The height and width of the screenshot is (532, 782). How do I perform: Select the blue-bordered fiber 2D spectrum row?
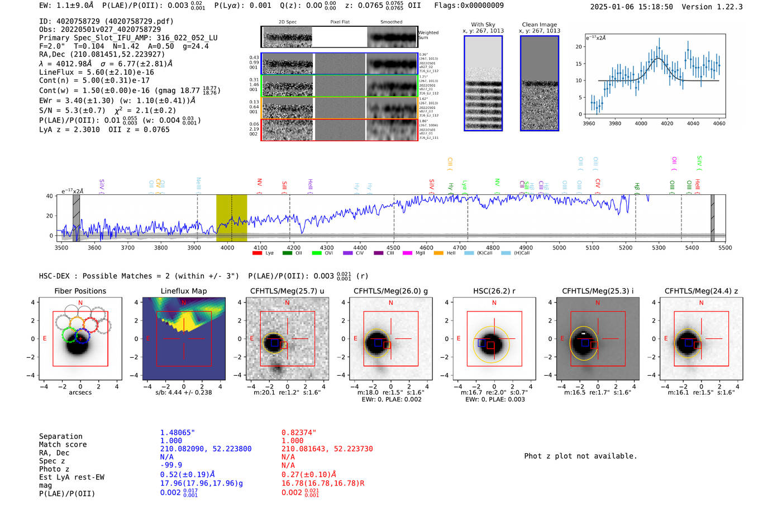point(340,64)
